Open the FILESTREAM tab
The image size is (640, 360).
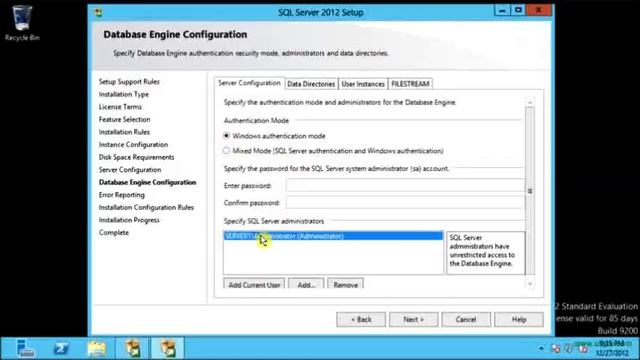(410, 84)
